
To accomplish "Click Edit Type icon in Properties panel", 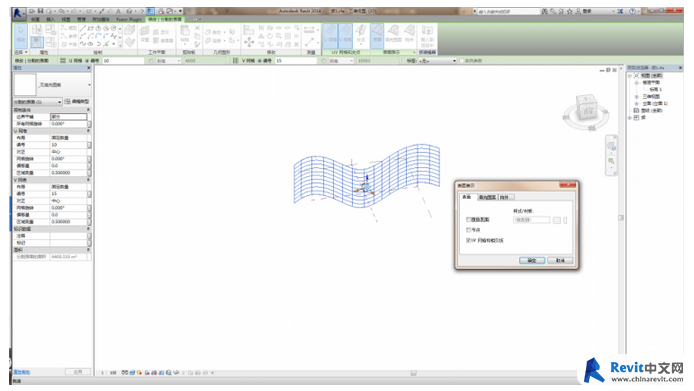I will point(68,102).
